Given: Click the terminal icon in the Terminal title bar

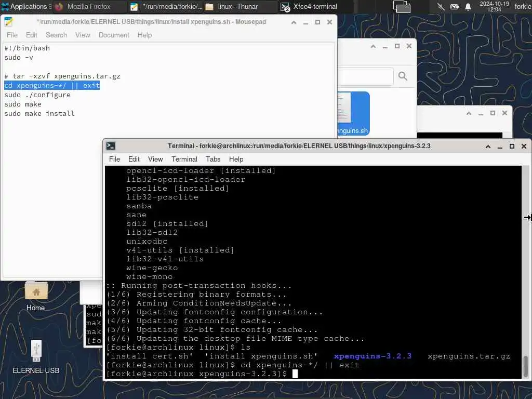Looking at the screenshot, I should tap(111, 146).
